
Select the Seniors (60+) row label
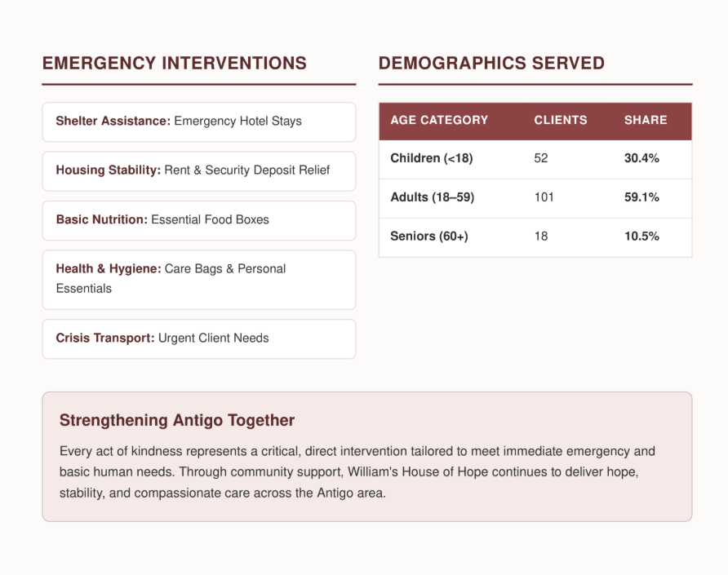(x=429, y=237)
